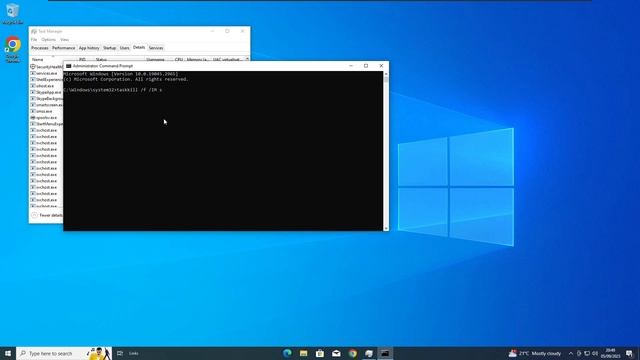Select the Details tab in Task Manager
The width and height of the screenshot is (640, 360).
click(x=139, y=47)
